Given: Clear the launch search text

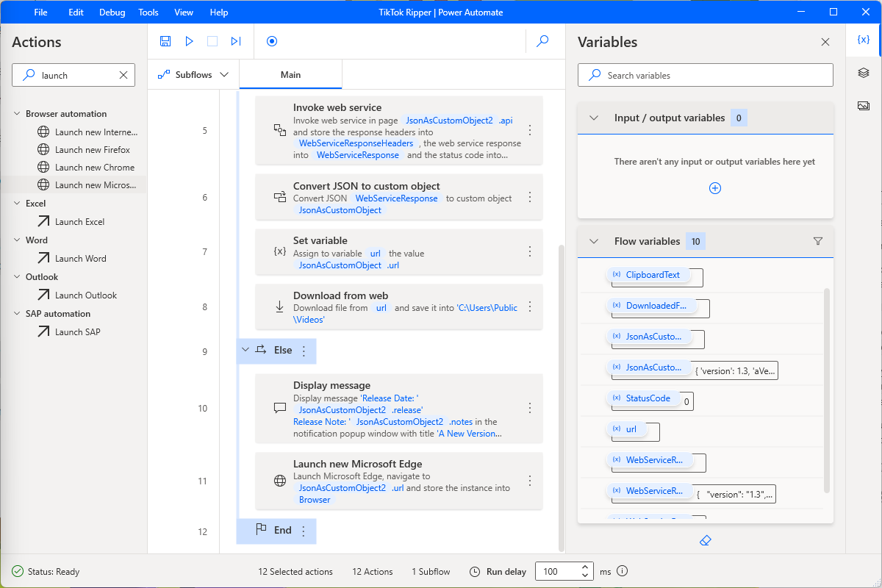Looking at the screenshot, I should pos(123,75).
